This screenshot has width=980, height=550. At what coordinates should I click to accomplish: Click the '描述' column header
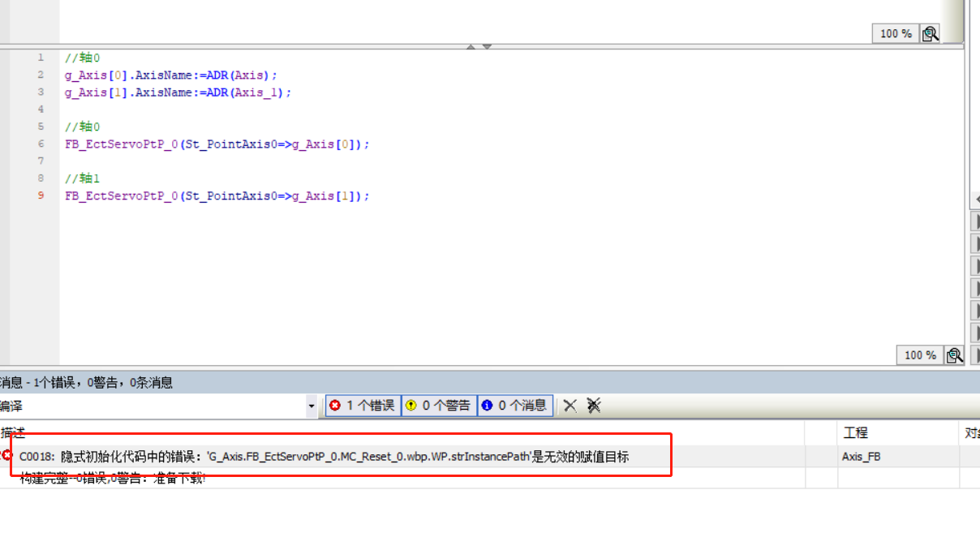pos(13,433)
